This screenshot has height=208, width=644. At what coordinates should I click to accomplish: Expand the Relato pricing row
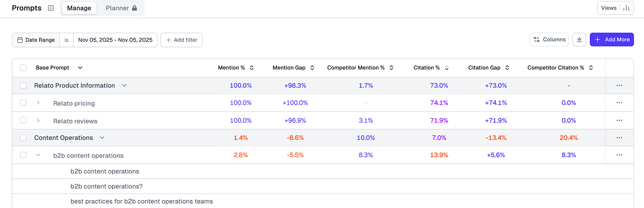tap(38, 103)
